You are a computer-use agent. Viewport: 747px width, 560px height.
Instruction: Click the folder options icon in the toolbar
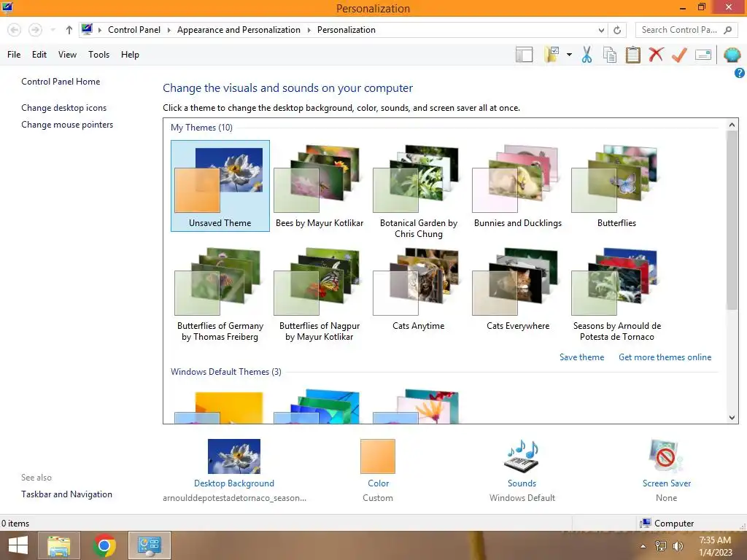click(551, 55)
